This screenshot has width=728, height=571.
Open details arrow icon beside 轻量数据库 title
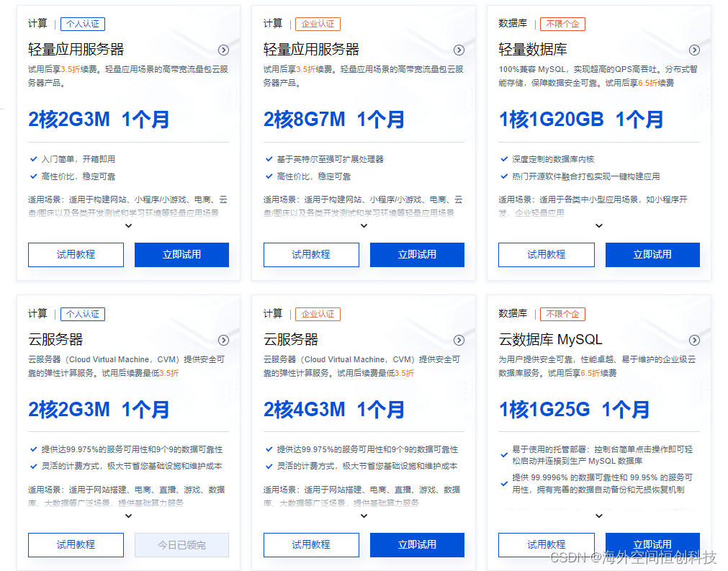(694, 50)
